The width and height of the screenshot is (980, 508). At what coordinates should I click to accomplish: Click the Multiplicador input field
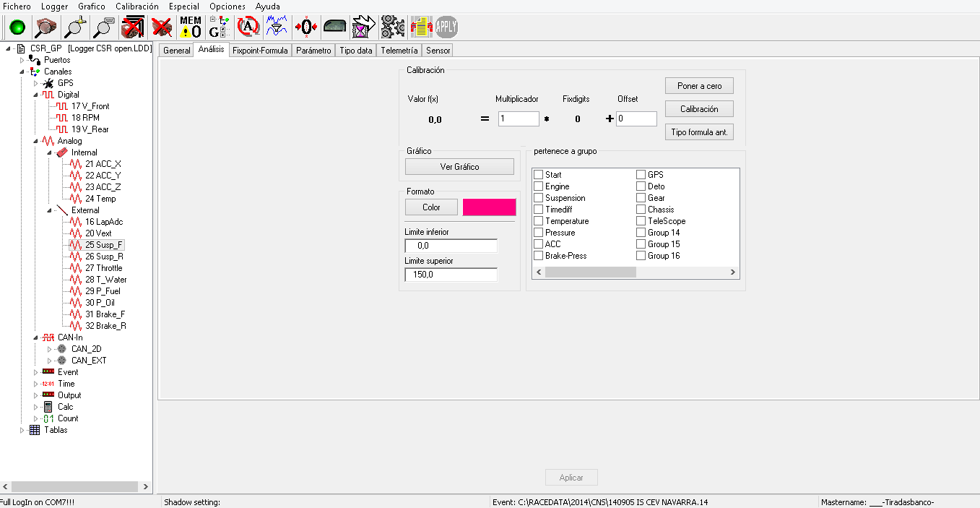[518, 119]
